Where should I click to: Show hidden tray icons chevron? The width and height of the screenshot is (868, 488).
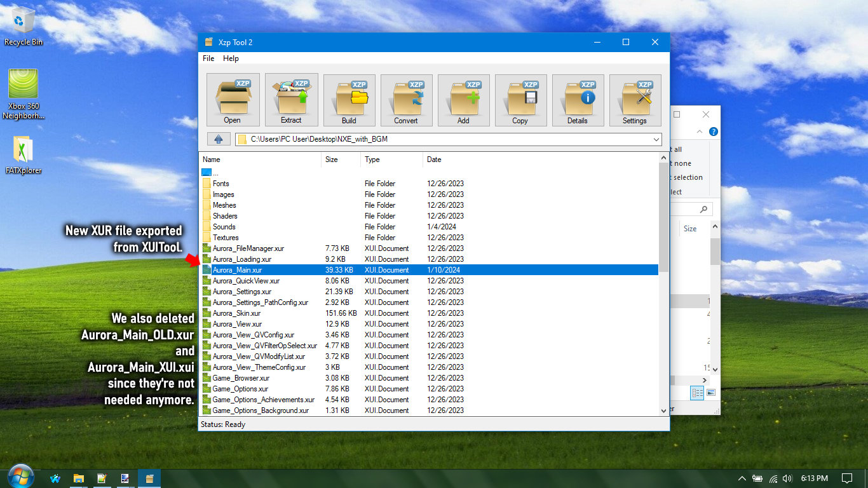tap(742, 478)
